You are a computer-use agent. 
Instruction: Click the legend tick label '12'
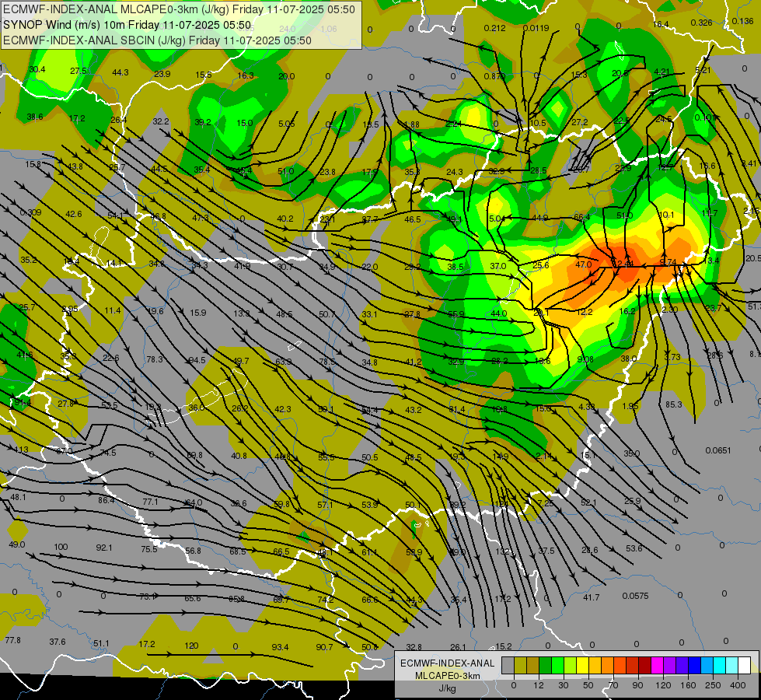(x=539, y=685)
